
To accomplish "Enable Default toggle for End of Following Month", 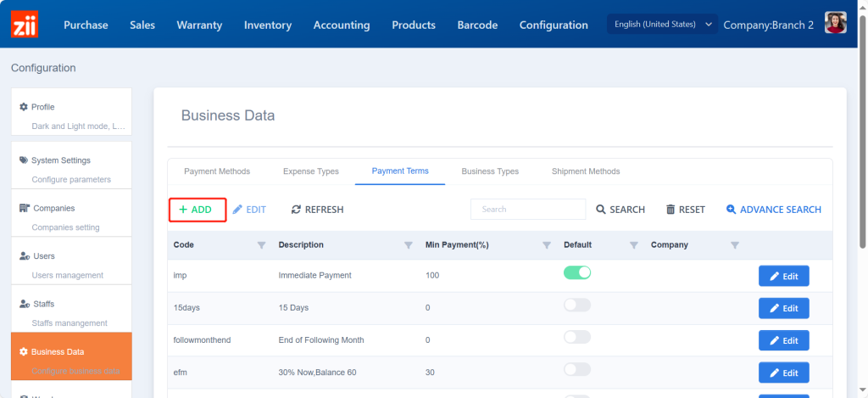I will tap(577, 338).
